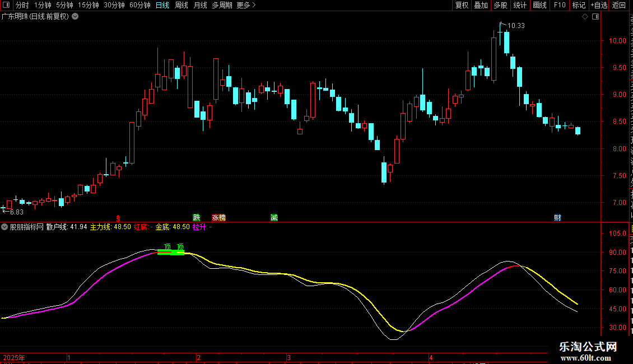Click the 股朋指标网 indicator name
Viewport: 633px width, 364px height.
pos(27,227)
